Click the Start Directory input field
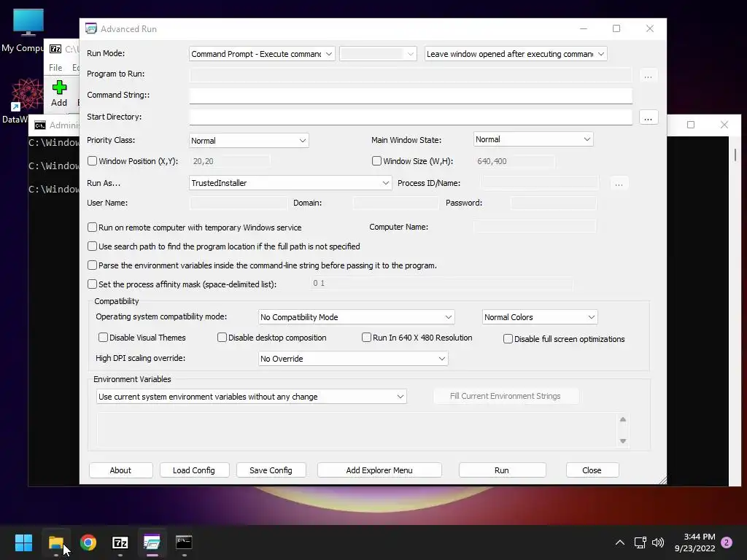The image size is (747, 560). [411, 117]
